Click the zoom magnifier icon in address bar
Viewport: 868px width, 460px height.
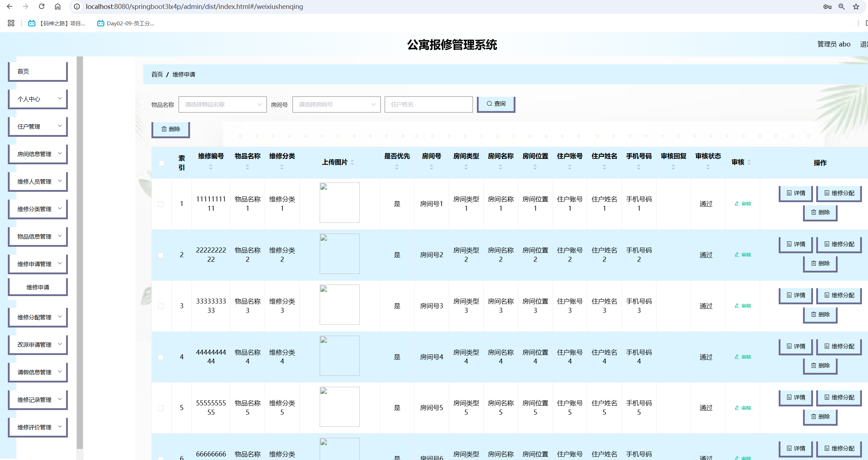pyautogui.click(x=842, y=6)
